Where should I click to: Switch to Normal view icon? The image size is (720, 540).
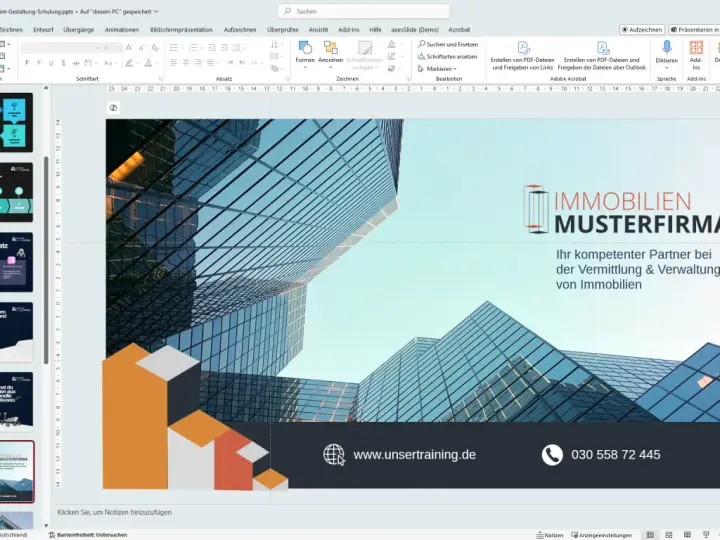pos(650,535)
